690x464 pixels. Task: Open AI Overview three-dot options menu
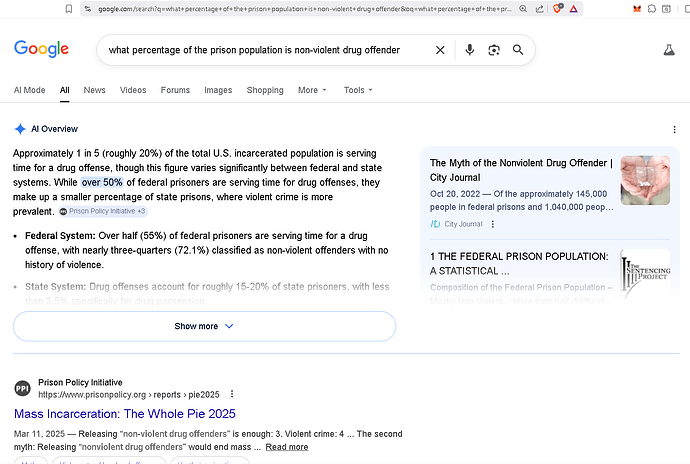pos(675,130)
